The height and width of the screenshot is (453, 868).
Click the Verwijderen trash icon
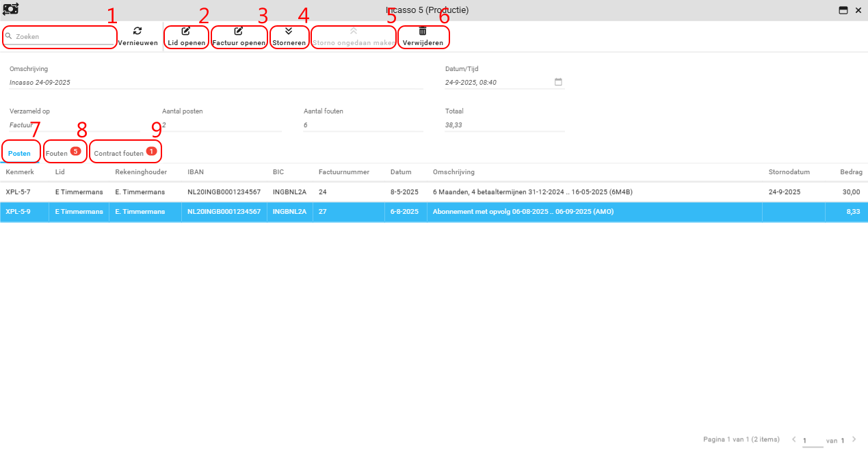click(x=423, y=31)
